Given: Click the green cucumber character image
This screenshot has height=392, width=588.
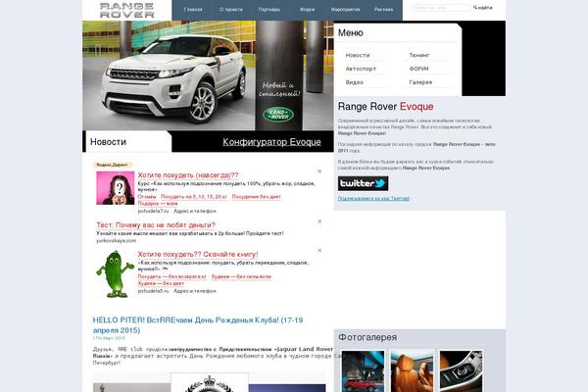Looking at the screenshot, I should click(115, 274).
